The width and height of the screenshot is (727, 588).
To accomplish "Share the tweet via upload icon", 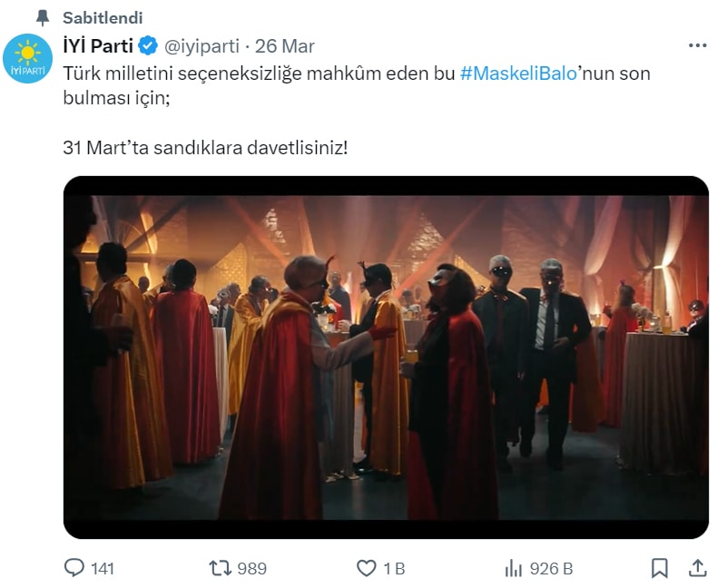I will pos(698,568).
